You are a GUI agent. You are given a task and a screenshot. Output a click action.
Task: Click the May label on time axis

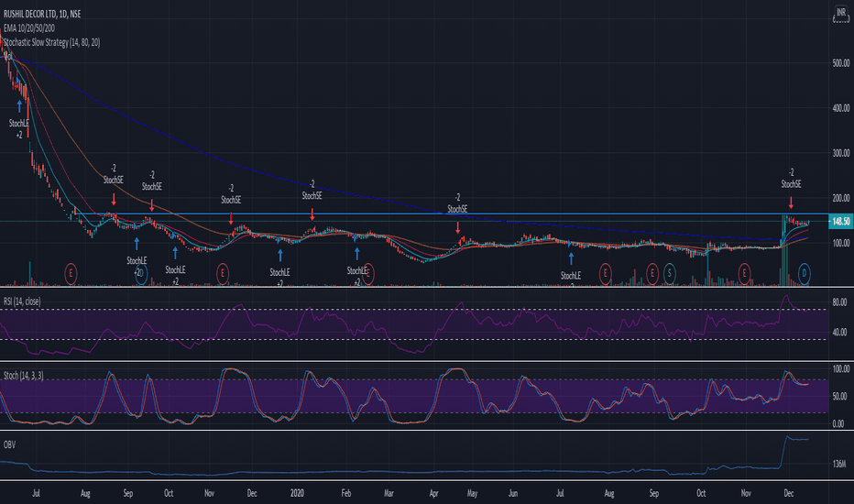(472, 493)
